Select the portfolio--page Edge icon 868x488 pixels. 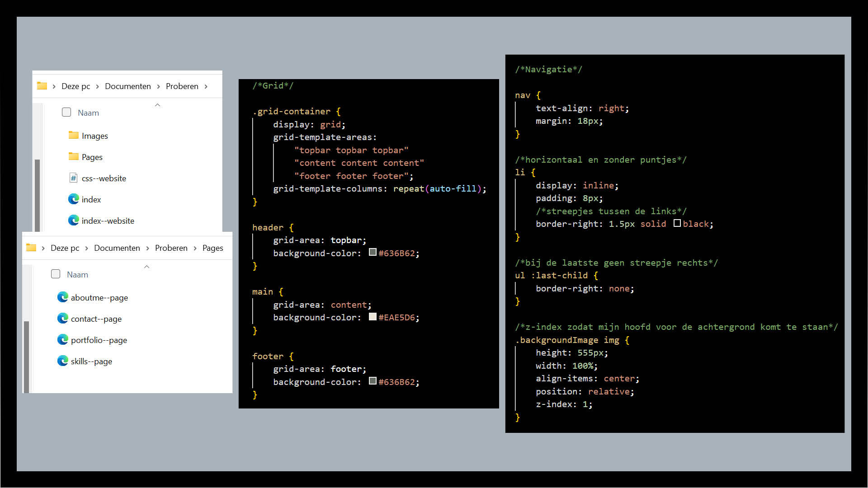63,339
